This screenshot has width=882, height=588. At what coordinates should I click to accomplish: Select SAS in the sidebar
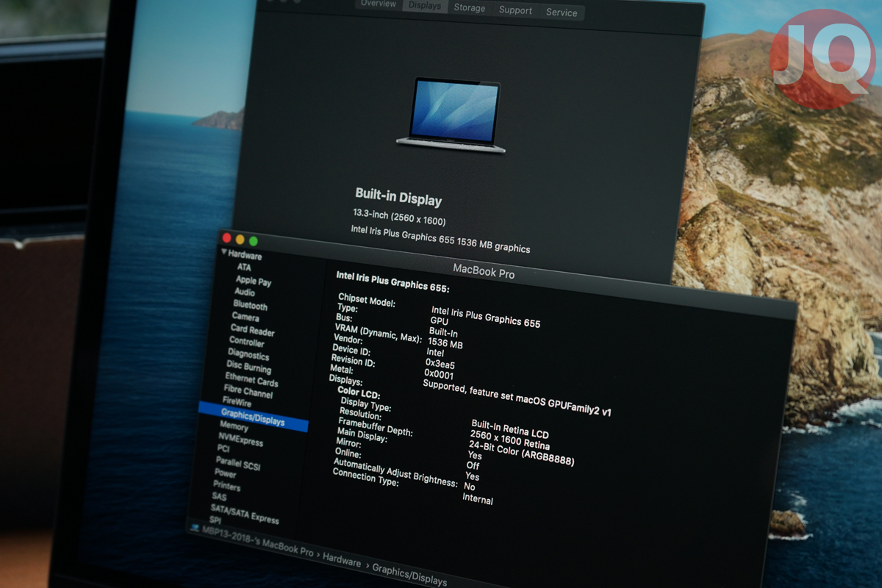pos(219,497)
